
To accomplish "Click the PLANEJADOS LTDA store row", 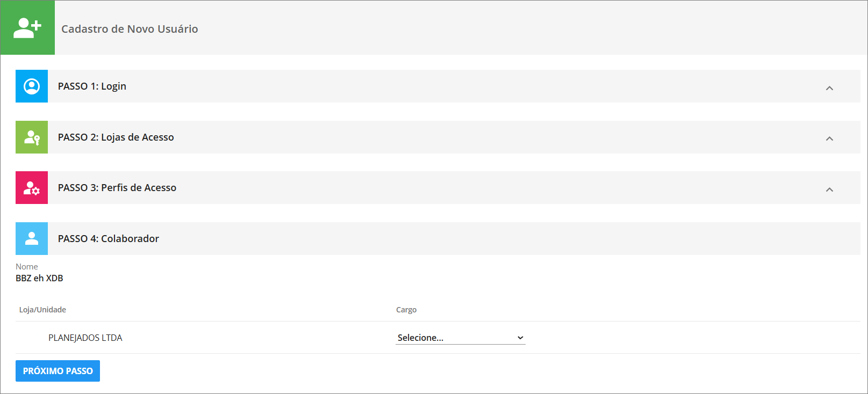I will (438, 338).
